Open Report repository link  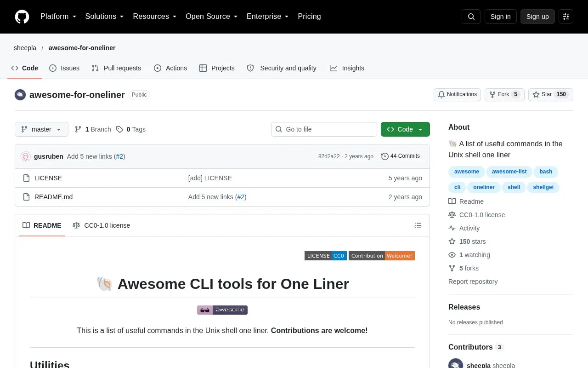[x=473, y=282]
